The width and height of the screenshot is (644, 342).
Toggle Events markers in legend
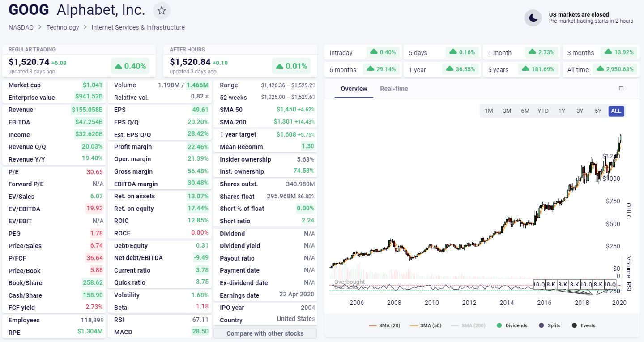coord(584,325)
